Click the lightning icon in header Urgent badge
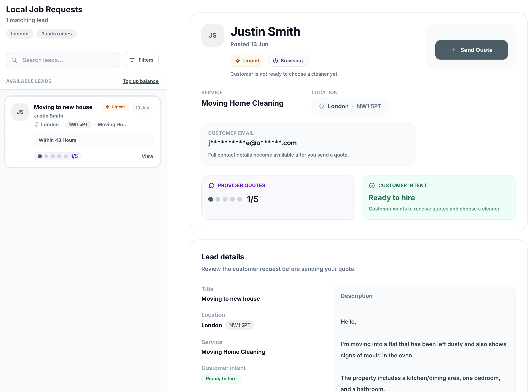Image resolution: width=532 pixels, height=392 pixels. pyautogui.click(x=238, y=61)
